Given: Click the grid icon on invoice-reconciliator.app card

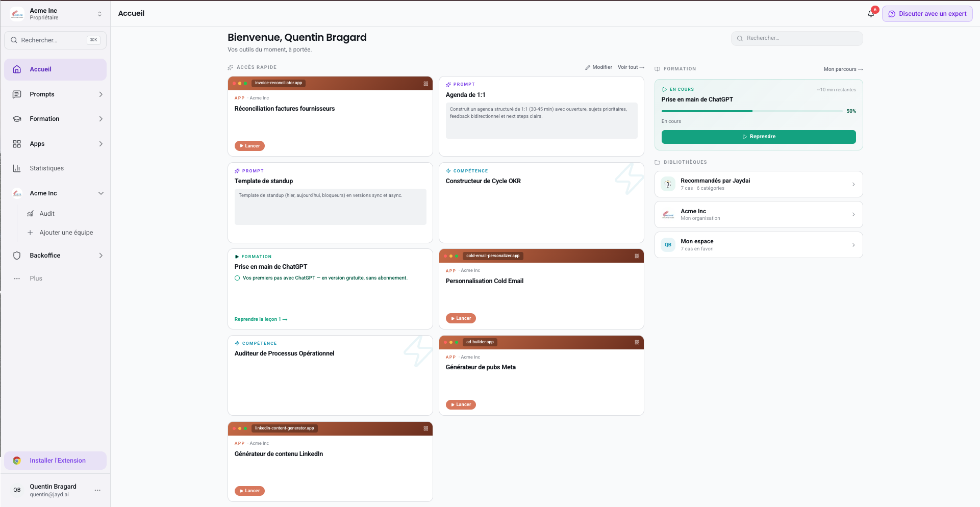Looking at the screenshot, I should point(426,84).
